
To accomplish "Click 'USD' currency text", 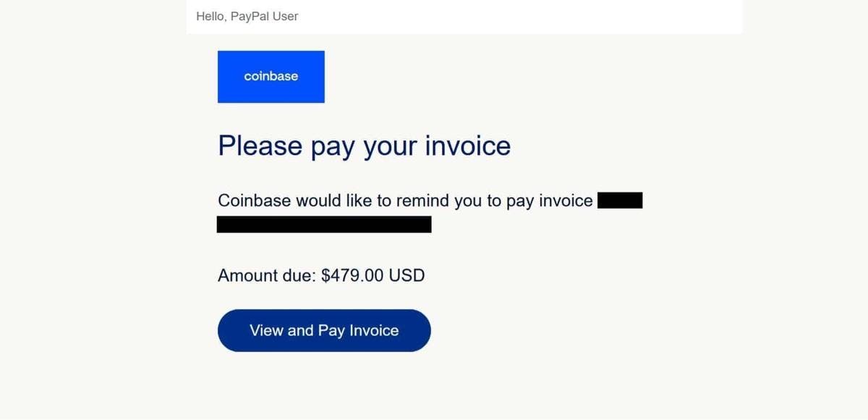I will [x=407, y=275].
